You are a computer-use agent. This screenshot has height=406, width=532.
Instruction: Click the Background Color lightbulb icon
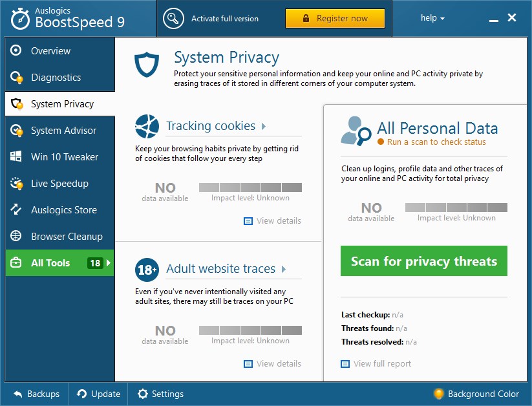pyautogui.click(x=438, y=394)
